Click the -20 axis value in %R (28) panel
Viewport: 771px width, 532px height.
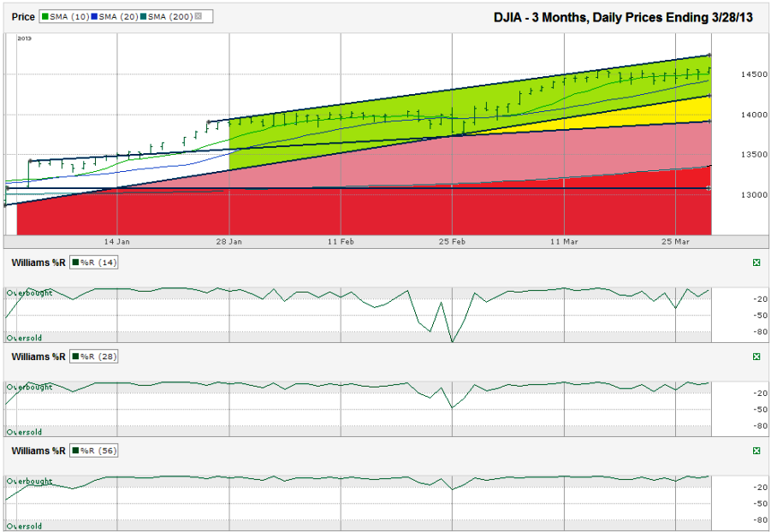tap(761, 393)
